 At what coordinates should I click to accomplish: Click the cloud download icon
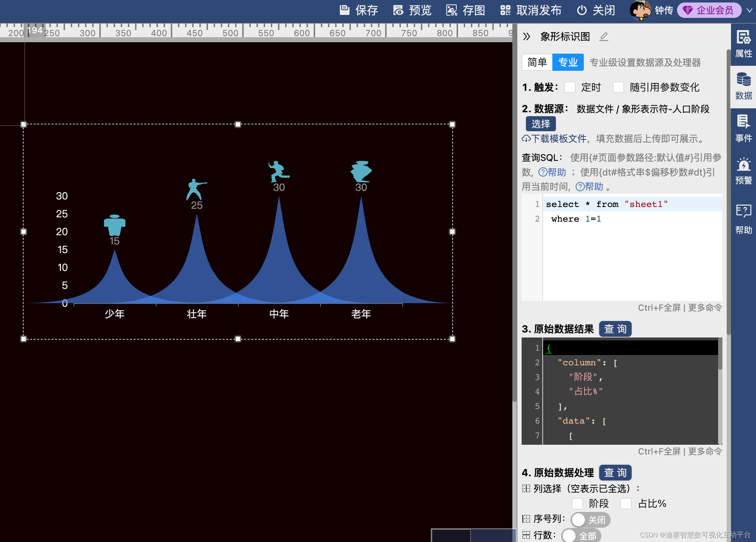coord(526,139)
